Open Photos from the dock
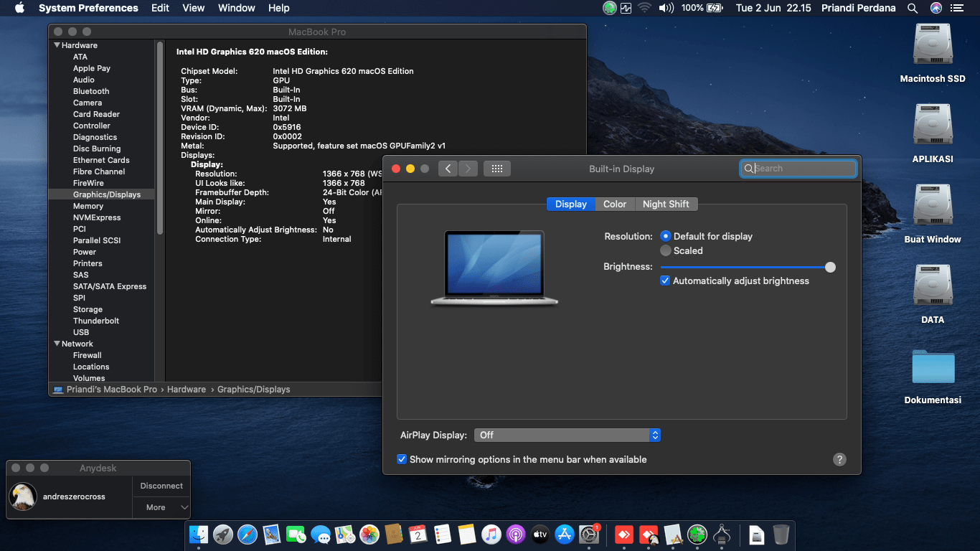 [x=369, y=534]
